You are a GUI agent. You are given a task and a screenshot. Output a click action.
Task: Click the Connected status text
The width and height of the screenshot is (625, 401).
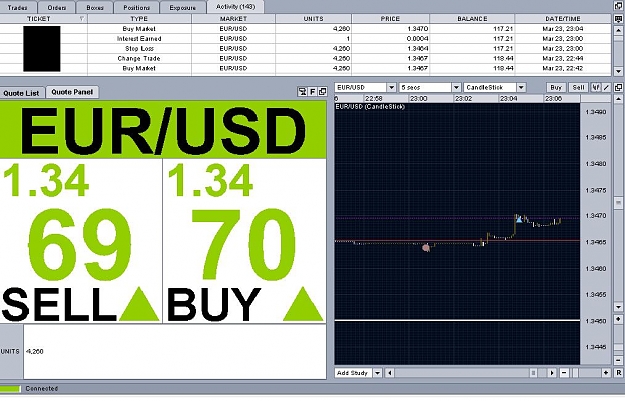42,389
